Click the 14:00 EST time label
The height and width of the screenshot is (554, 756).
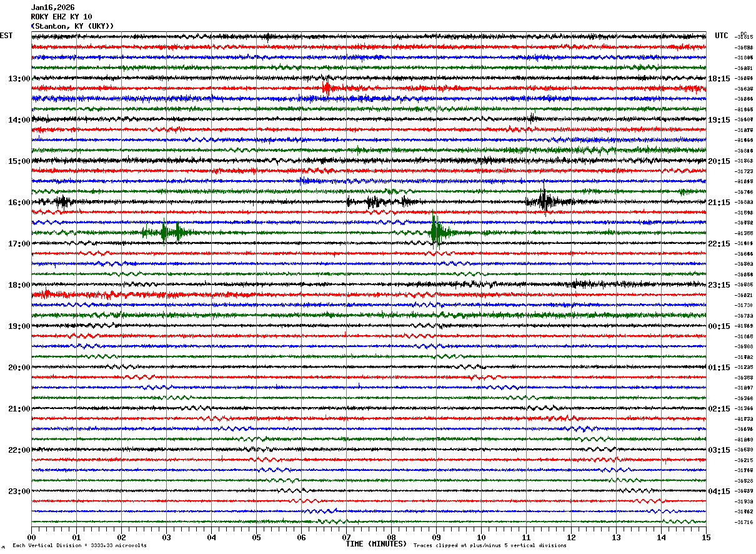[19, 119]
